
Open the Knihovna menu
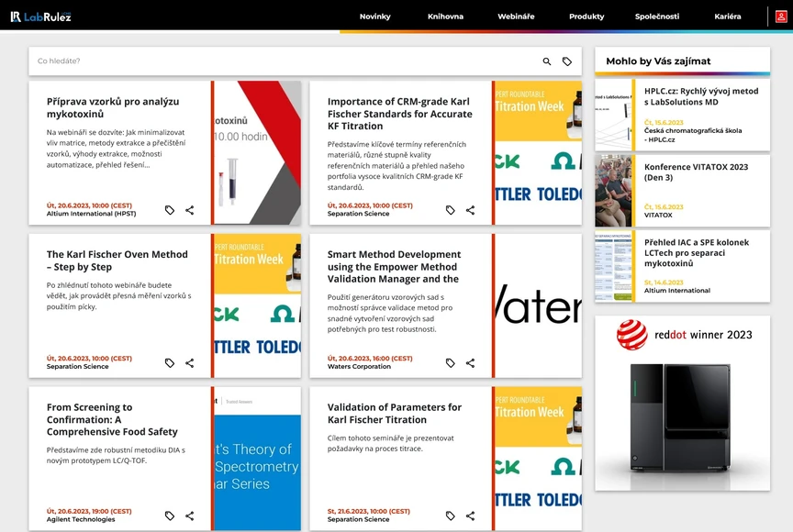pyautogui.click(x=445, y=17)
